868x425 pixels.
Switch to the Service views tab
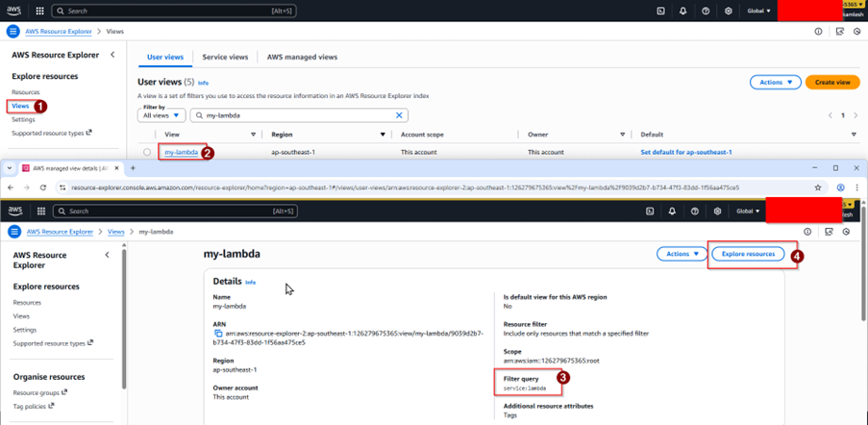tap(225, 57)
